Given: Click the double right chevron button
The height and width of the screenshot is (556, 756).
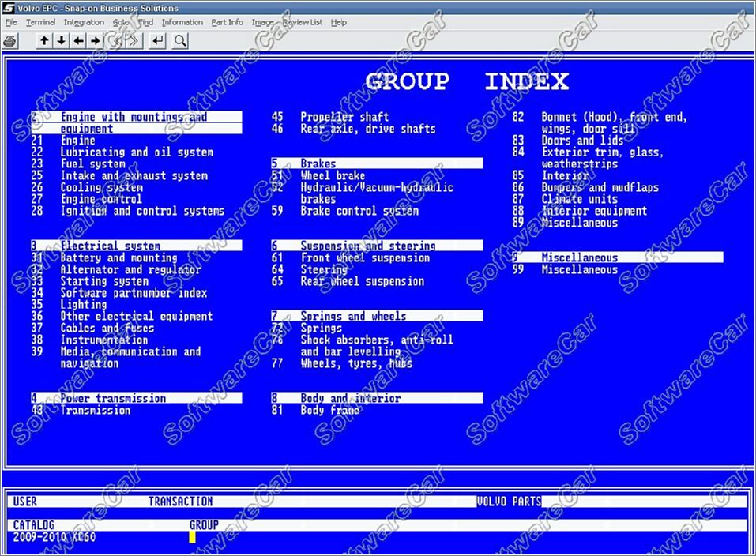Looking at the screenshot, I should (135, 40).
